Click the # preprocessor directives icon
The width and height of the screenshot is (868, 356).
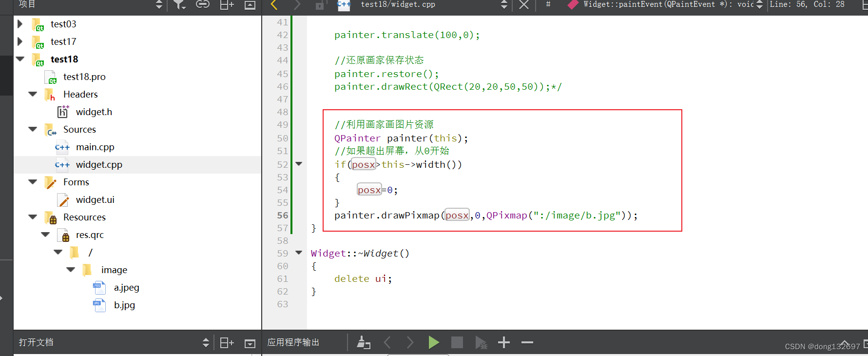point(548,4)
